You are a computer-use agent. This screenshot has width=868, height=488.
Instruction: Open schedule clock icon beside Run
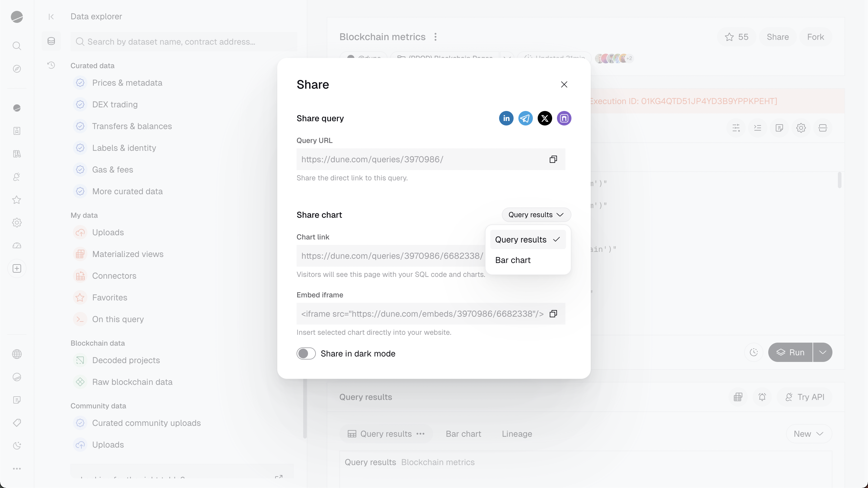(754, 352)
